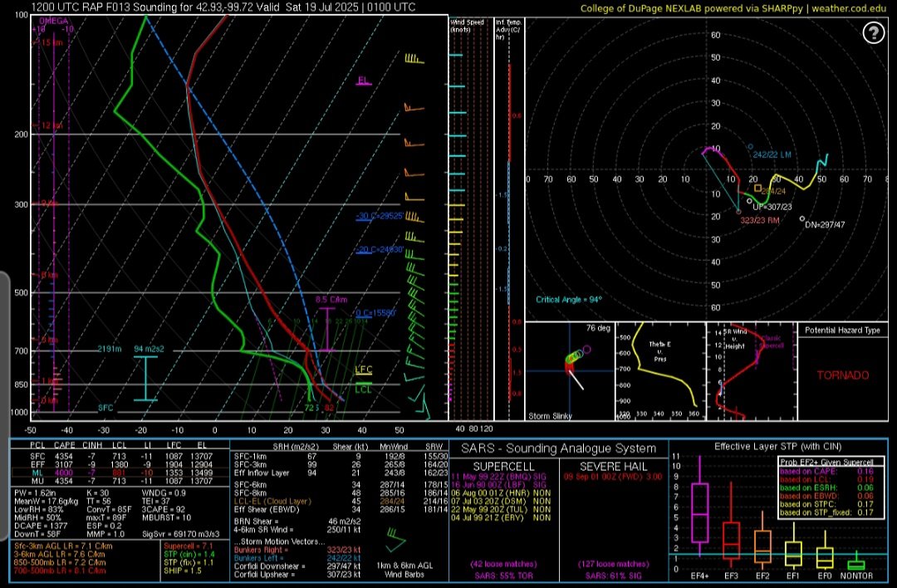This screenshot has width=897, height=588.
Task: Click the '06 Aug 00 01Z (HNR) NON' analogue
Action: (x=501, y=492)
